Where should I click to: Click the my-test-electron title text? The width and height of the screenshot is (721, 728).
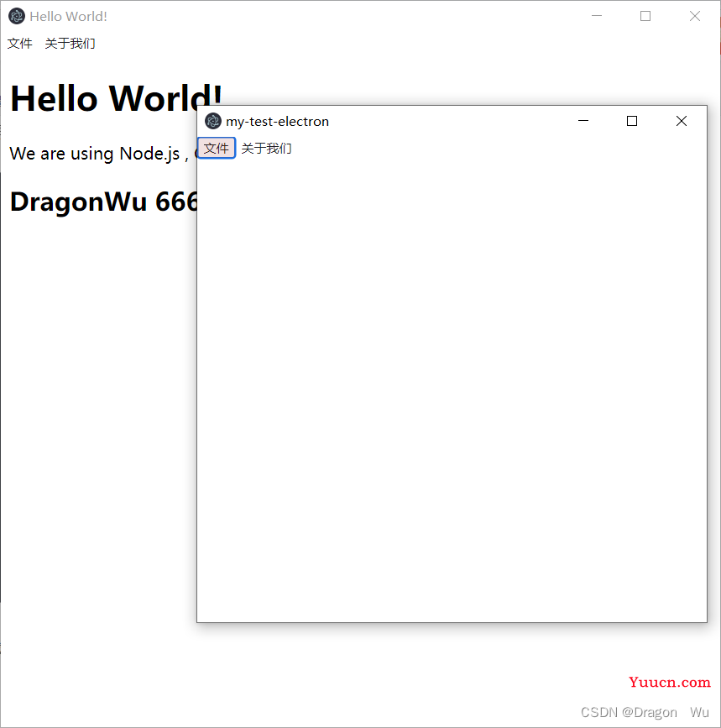click(x=278, y=121)
